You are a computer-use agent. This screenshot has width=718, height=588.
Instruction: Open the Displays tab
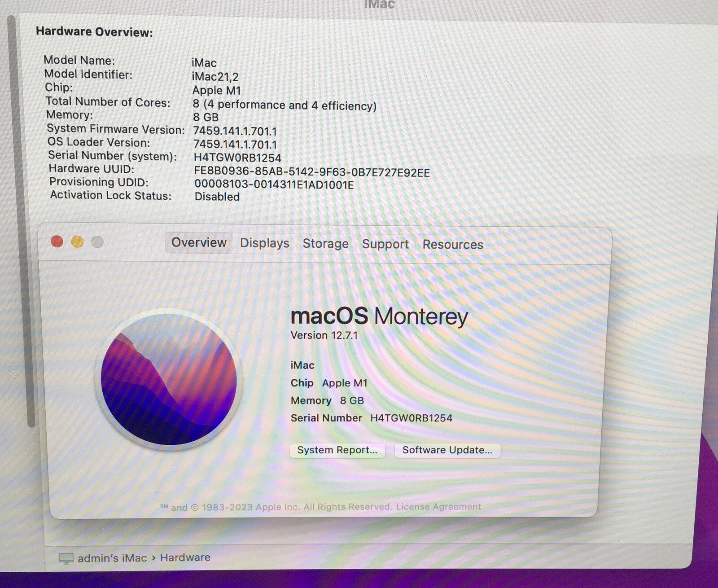click(x=264, y=243)
